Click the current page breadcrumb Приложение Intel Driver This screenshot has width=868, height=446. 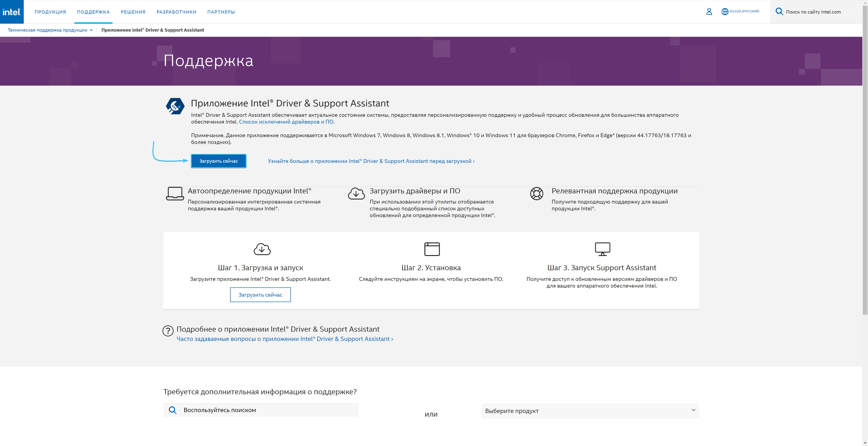(153, 30)
